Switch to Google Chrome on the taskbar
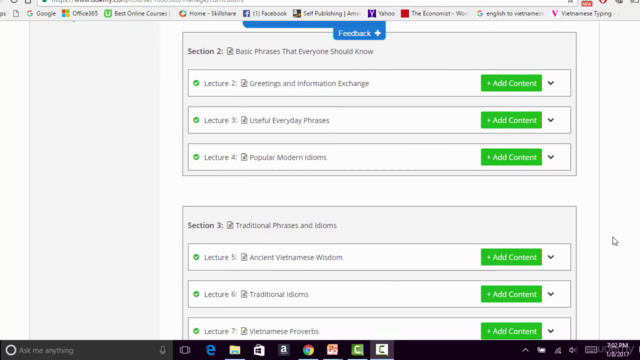 (308, 350)
